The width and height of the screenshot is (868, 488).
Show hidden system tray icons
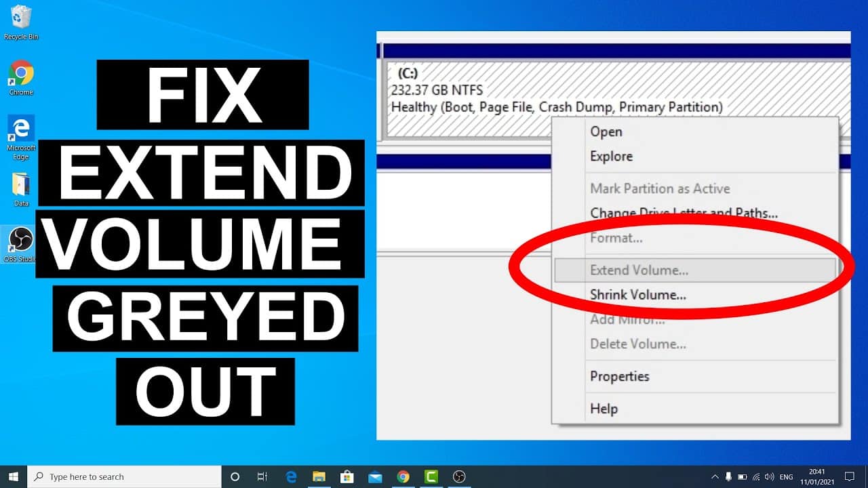click(715, 476)
